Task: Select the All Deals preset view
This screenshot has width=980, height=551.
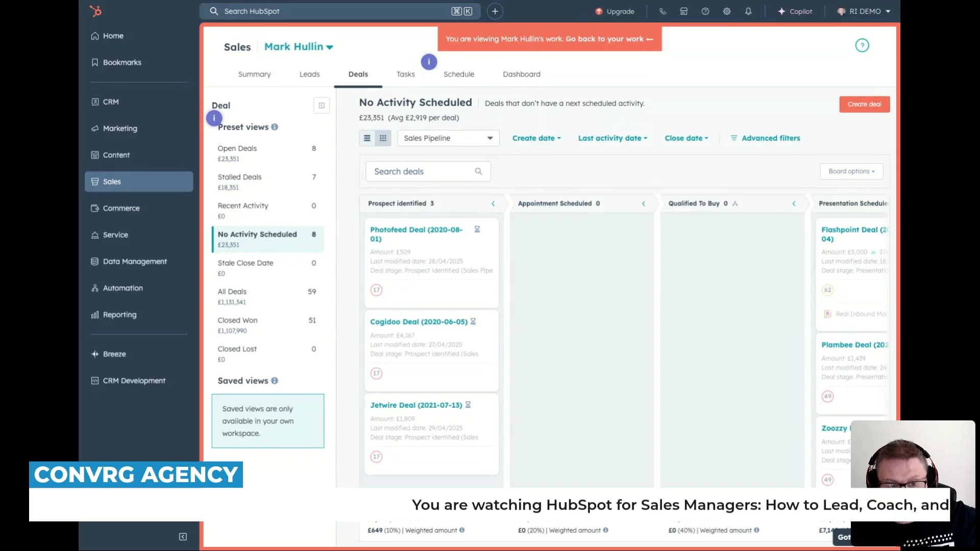Action: (267, 296)
